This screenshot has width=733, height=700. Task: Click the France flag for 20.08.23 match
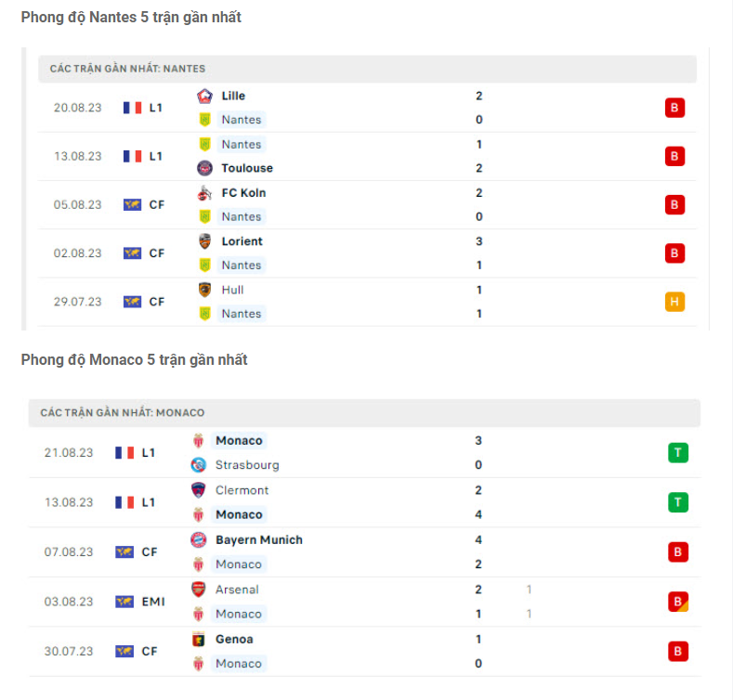pos(132,108)
